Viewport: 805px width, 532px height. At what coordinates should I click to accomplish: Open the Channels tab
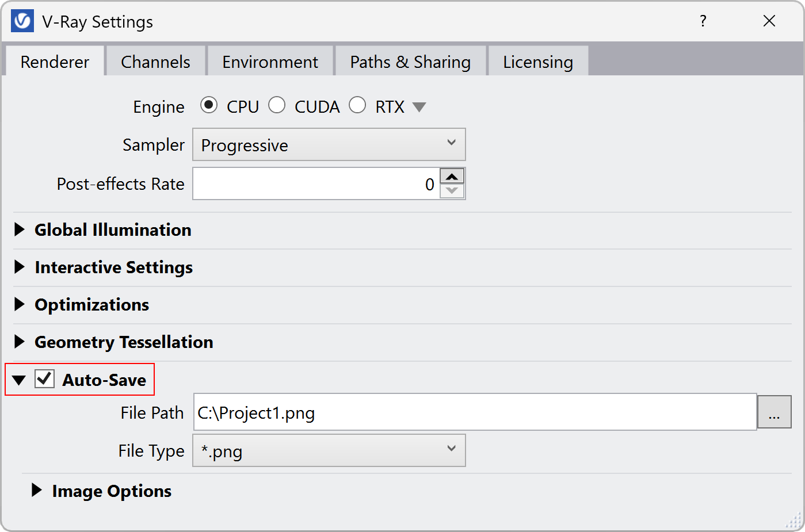155,62
